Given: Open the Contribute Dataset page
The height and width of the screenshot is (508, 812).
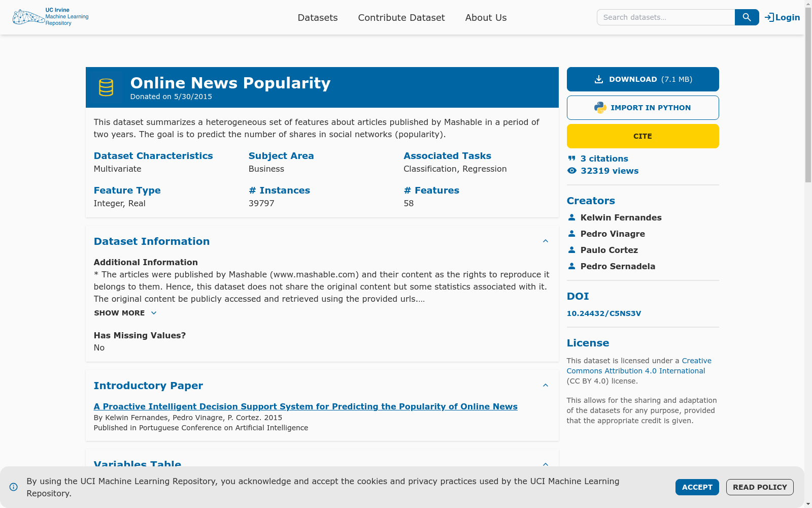Looking at the screenshot, I should pos(401,17).
